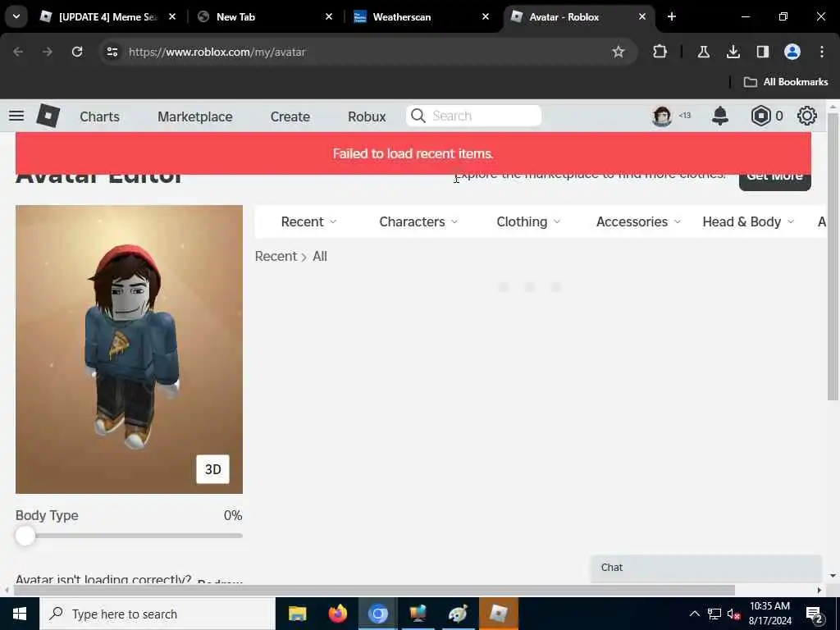The height and width of the screenshot is (630, 840).
Task: Open the notifications bell
Action: (720, 116)
